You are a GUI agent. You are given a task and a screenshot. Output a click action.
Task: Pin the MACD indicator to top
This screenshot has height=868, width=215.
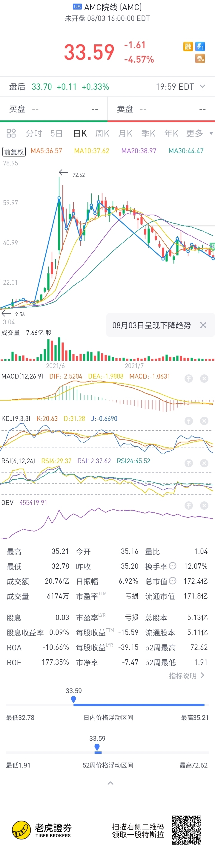(x=189, y=379)
